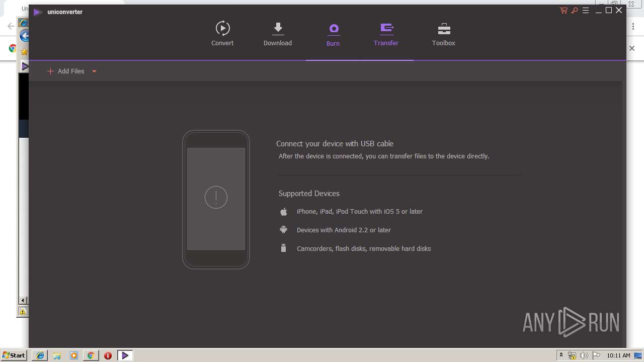The width and height of the screenshot is (644, 362).
Task: Switch to the Download tab
Action: click(278, 34)
